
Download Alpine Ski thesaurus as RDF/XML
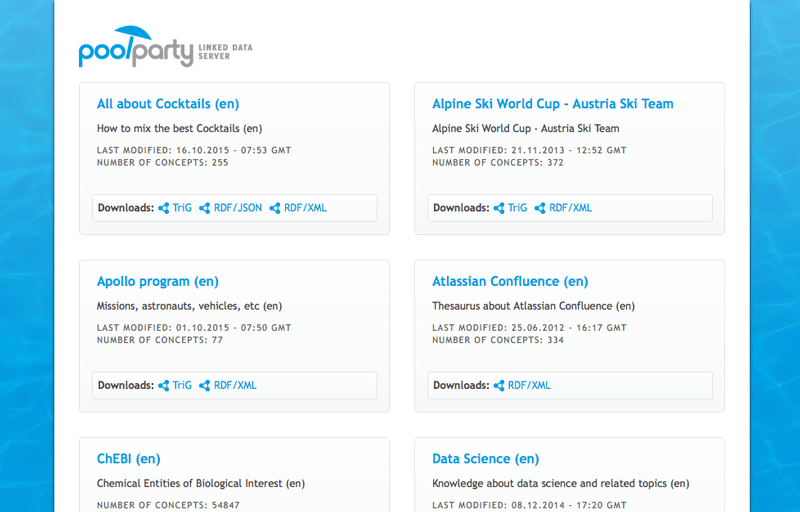pyautogui.click(x=570, y=208)
